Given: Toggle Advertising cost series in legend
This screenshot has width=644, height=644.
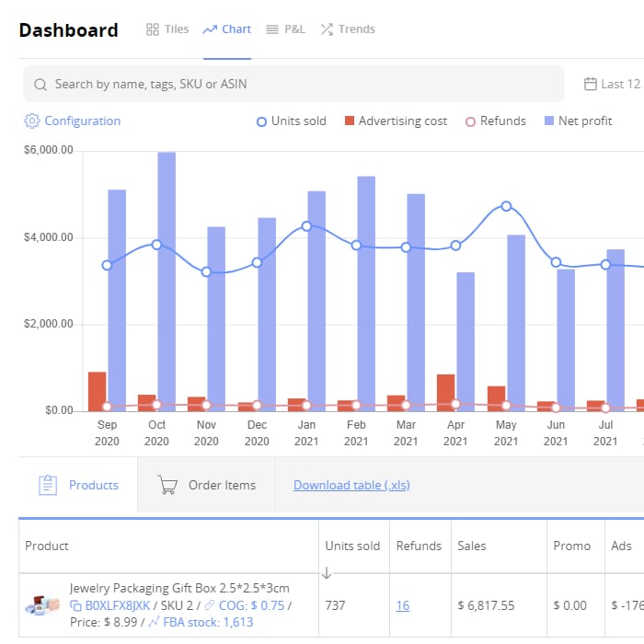Looking at the screenshot, I should pyautogui.click(x=396, y=121).
